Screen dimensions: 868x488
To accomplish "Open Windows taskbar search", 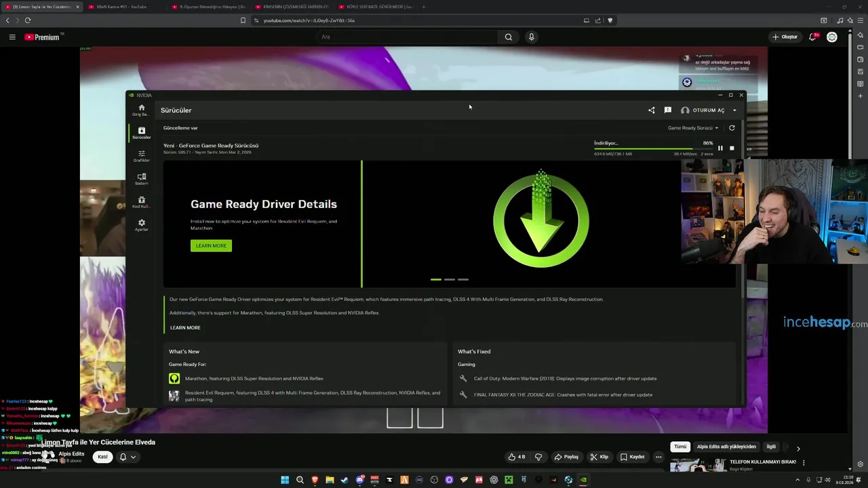I will (300, 480).
